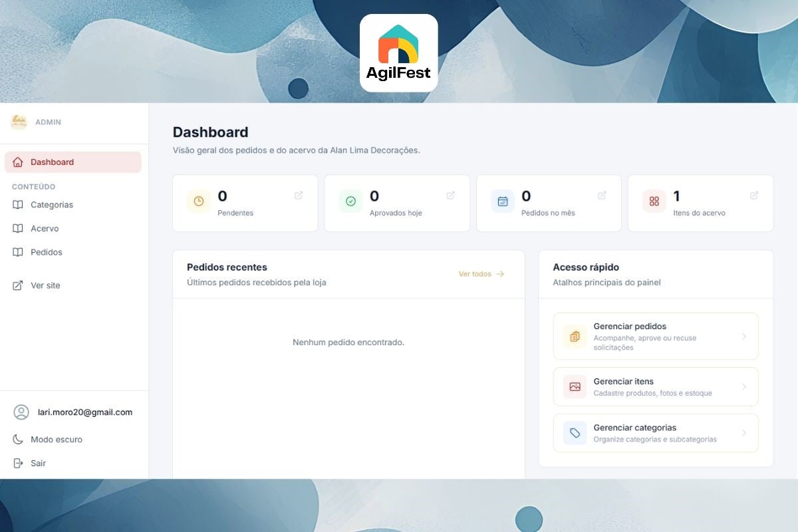Image resolution: width=798 pixels, height=532 pixels.
Task: Open the edit icon on Pedidos no mês card
Action: 602,196
